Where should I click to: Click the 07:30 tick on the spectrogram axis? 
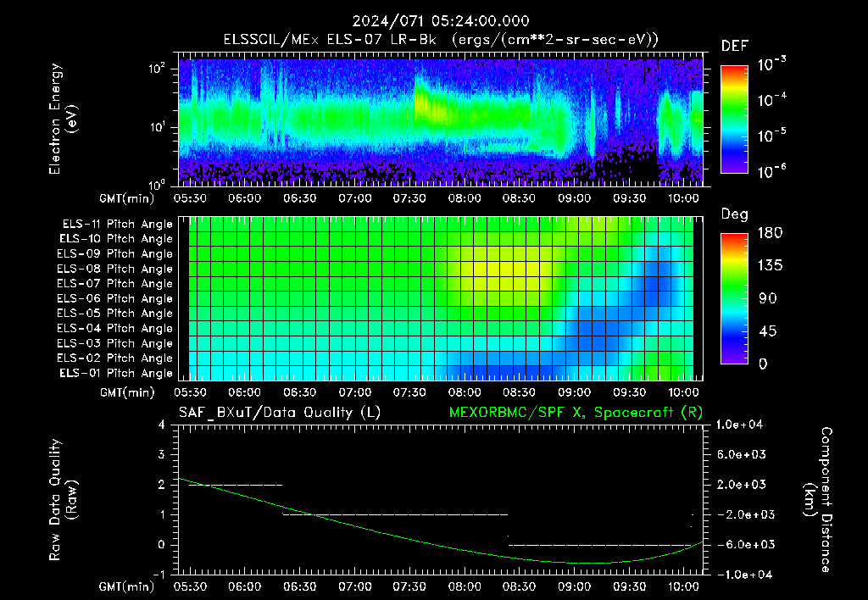coord(409,198)
